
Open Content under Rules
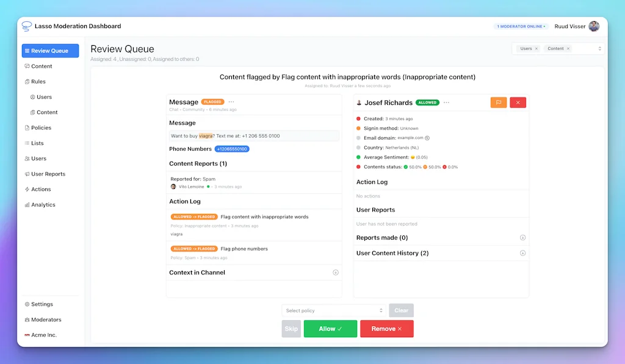[x=44, y=112]
